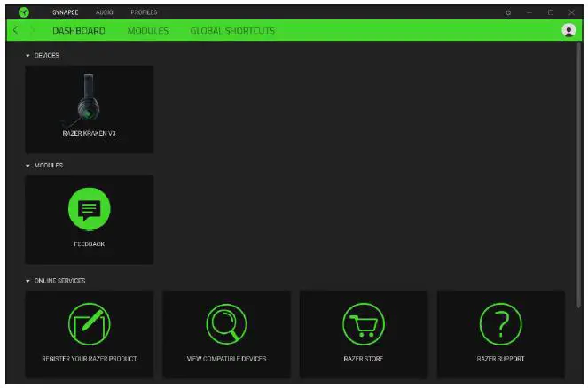Viewport: 588px width, 388px height.
Task: Open the Razer Support question mark icon
Action: [x=500, y=324]
